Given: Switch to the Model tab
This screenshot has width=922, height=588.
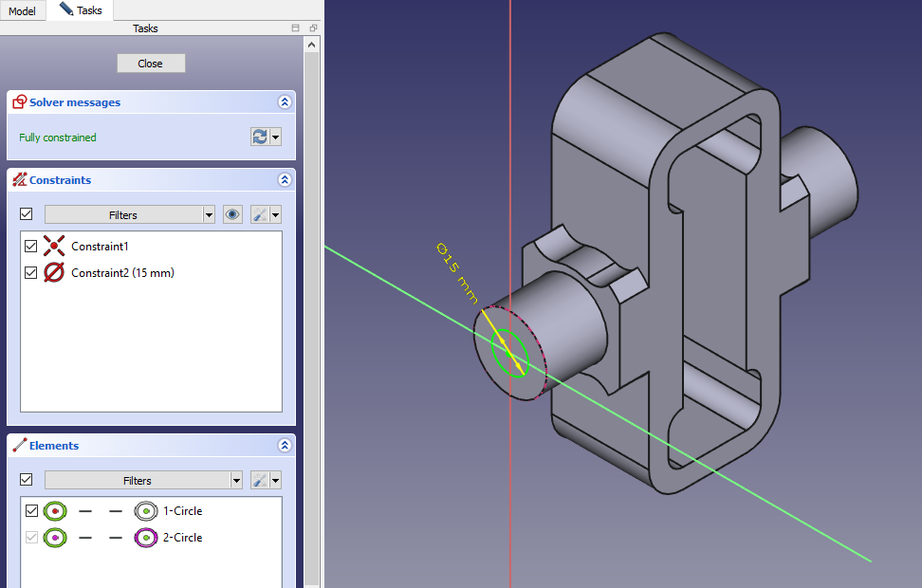Looking at the screenshot, I should (22, 11).
